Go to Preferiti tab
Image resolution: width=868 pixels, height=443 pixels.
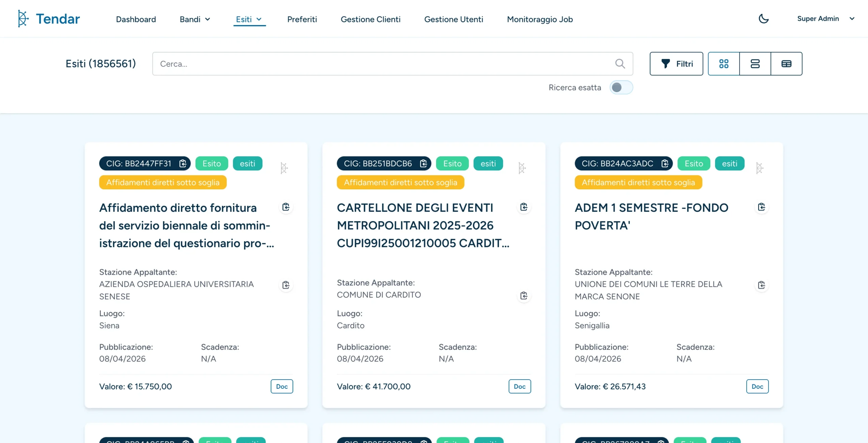click(302, 19)
